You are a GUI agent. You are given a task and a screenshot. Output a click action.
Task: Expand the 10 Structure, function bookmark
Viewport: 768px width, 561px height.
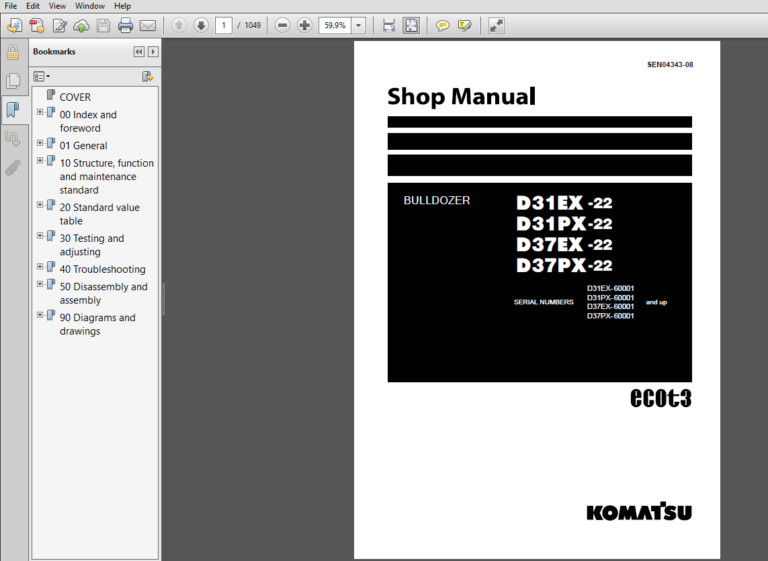pos(40,160)
